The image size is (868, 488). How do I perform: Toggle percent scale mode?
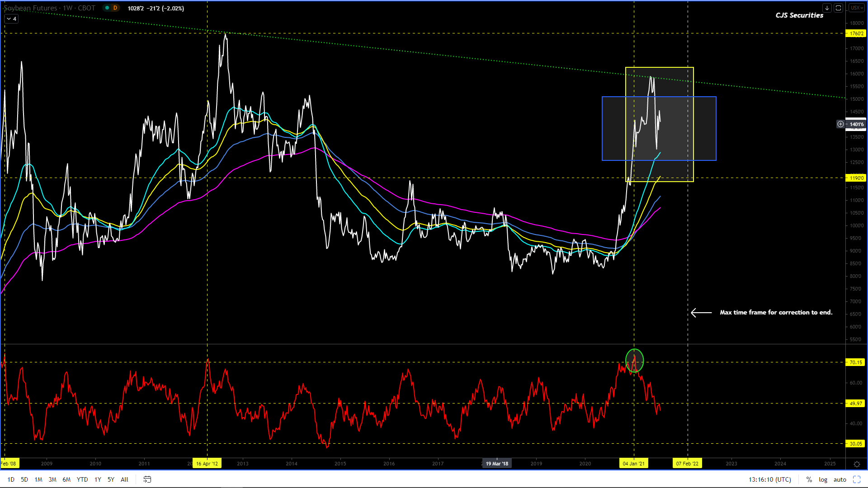[x=809, y=479]
